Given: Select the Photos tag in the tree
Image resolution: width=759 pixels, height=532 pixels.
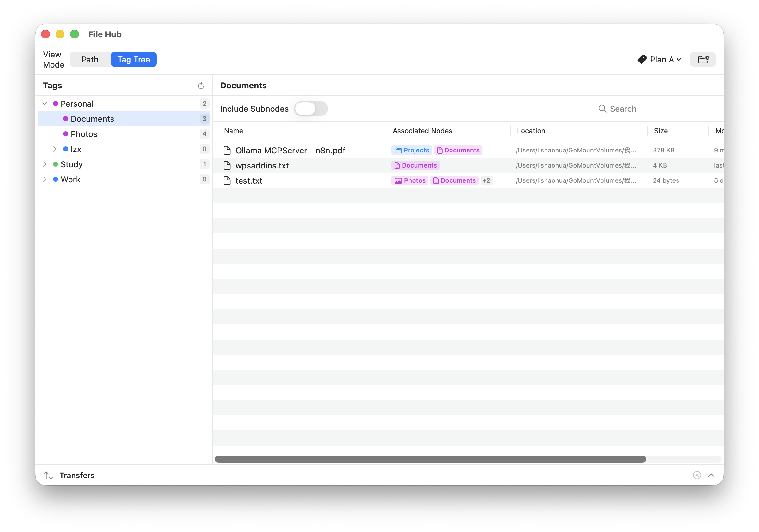Looking at the screenshot, I should pos(124,134).
